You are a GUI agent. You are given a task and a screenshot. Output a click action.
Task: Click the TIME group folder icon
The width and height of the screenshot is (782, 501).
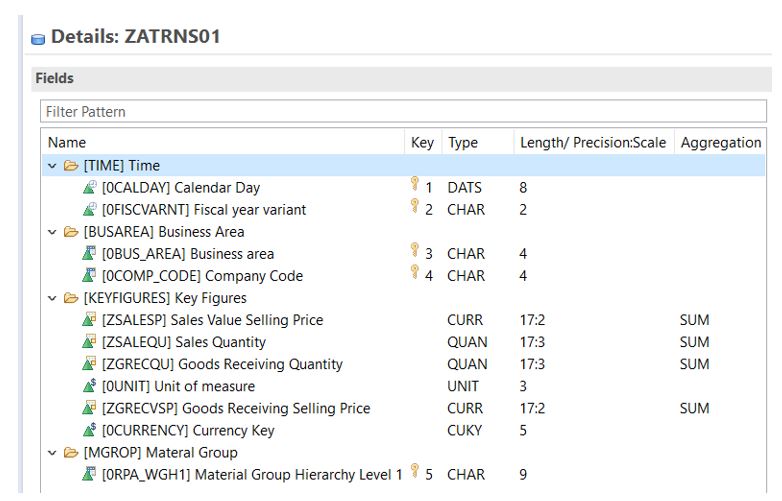tap(71, 165)
